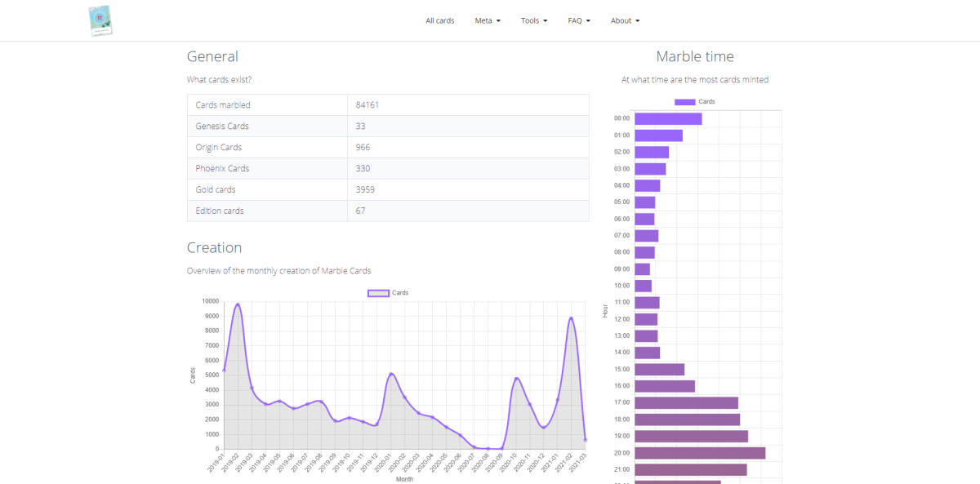The image size is (980, 484).
Task: Toggle Cards legend in Creation chart
Action: coord(388,293)
